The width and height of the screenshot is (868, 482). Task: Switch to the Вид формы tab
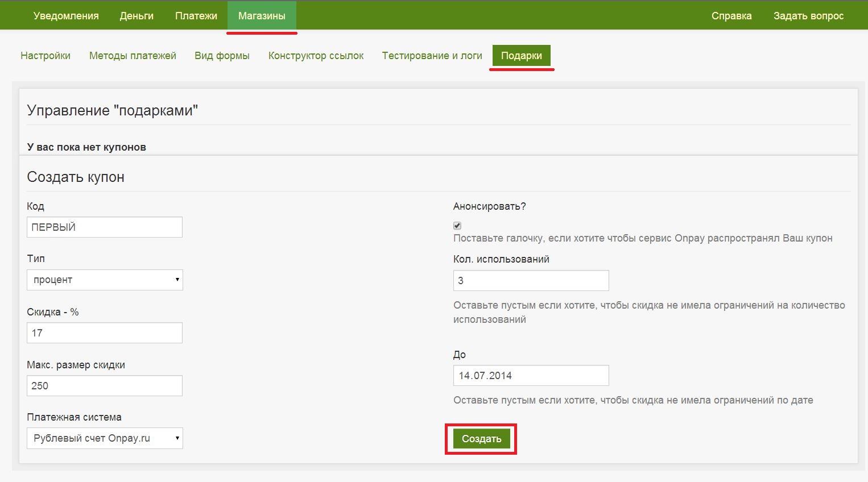(222, 56)
